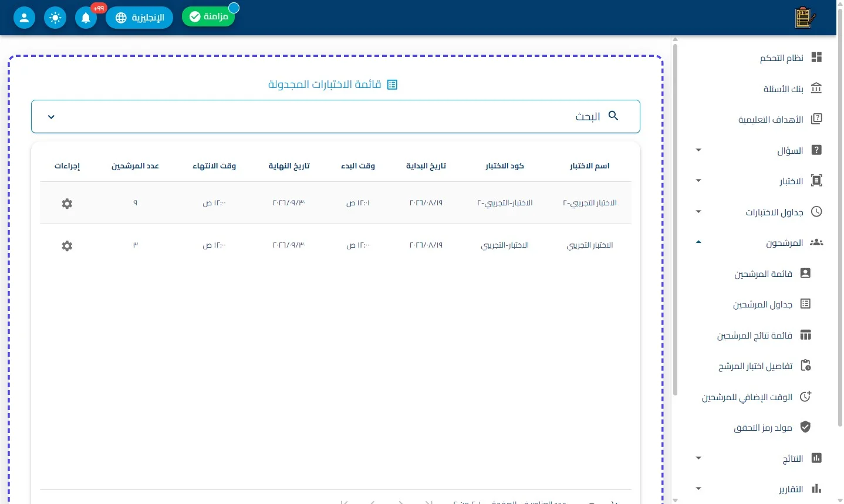Screen dimensions: 844x504
Task: Open the user profile icon
Action: tap(24, 18)
